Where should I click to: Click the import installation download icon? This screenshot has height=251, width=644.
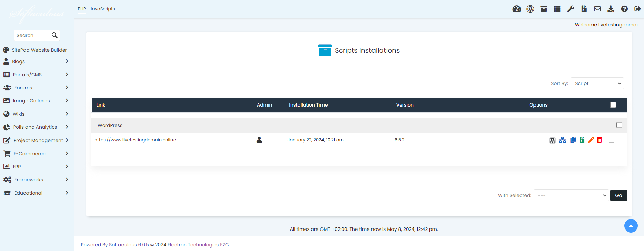coord(611,9)
